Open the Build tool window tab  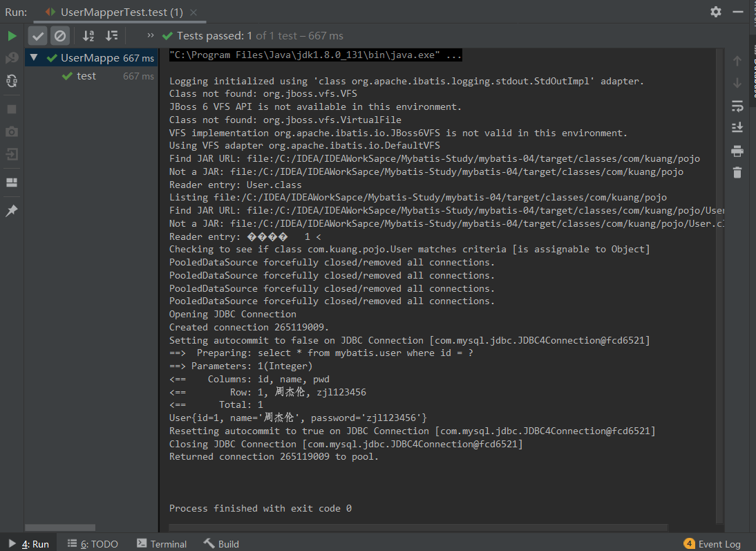pyautogui.click(x=221, y=544)
